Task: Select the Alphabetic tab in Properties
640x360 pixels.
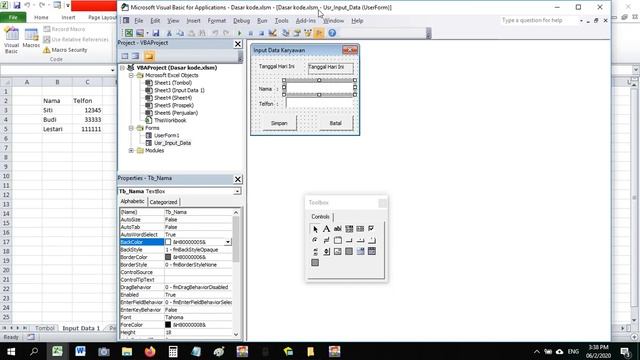Action: [132, 202]
